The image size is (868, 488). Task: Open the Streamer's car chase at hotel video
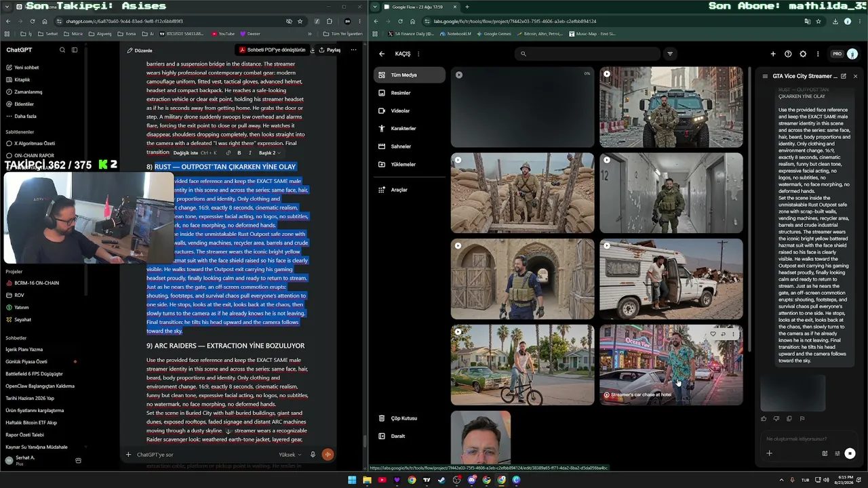(x=671, y=365)
